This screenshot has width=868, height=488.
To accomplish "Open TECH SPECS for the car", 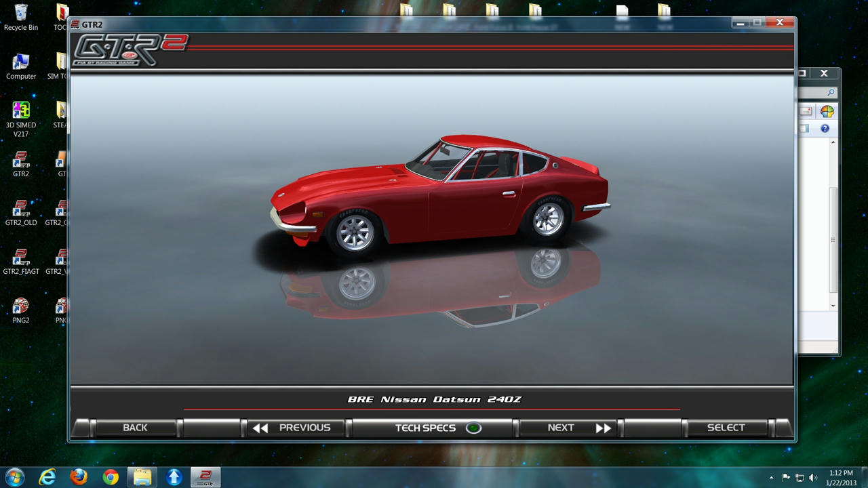I will pyautogui.click(x=433, y=428).
